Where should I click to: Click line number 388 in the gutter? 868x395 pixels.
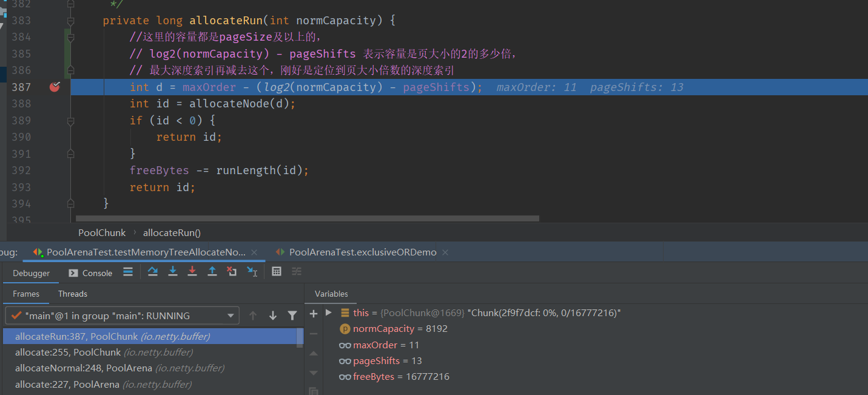click(x=21, y=104)
